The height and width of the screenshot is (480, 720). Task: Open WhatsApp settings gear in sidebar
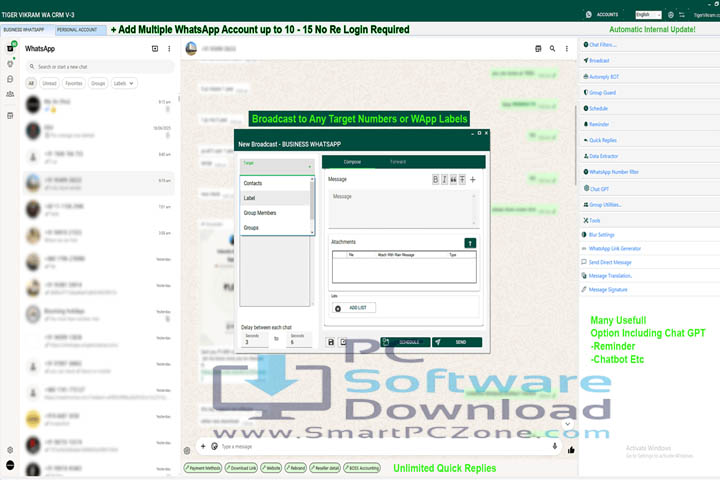pyautogui.click(x=10, y=450)
